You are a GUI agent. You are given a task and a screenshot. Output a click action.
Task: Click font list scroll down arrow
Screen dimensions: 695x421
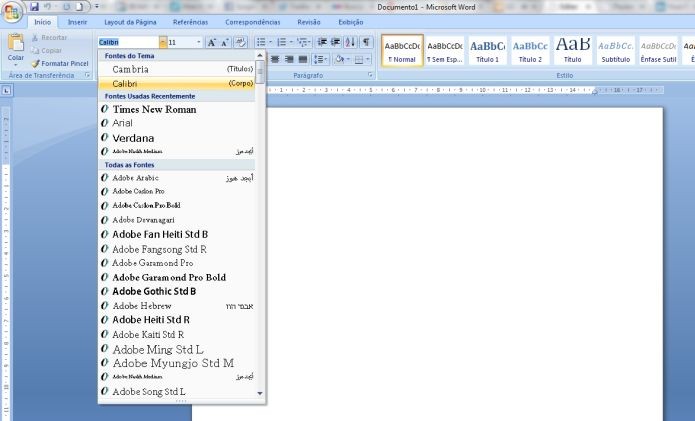coord(260,393)
